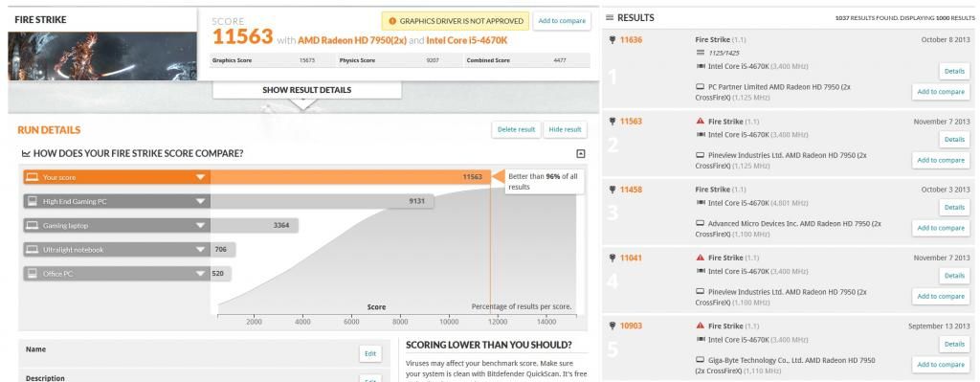
Task: Click warning triangle in the 11041 result row
Action: (x=700, y=258)
